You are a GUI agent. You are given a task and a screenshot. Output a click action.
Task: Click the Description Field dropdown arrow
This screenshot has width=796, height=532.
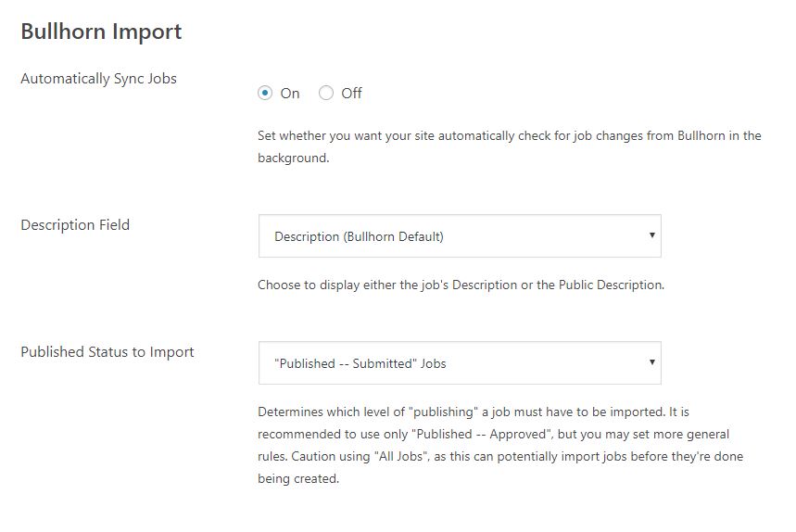[652, 235]
